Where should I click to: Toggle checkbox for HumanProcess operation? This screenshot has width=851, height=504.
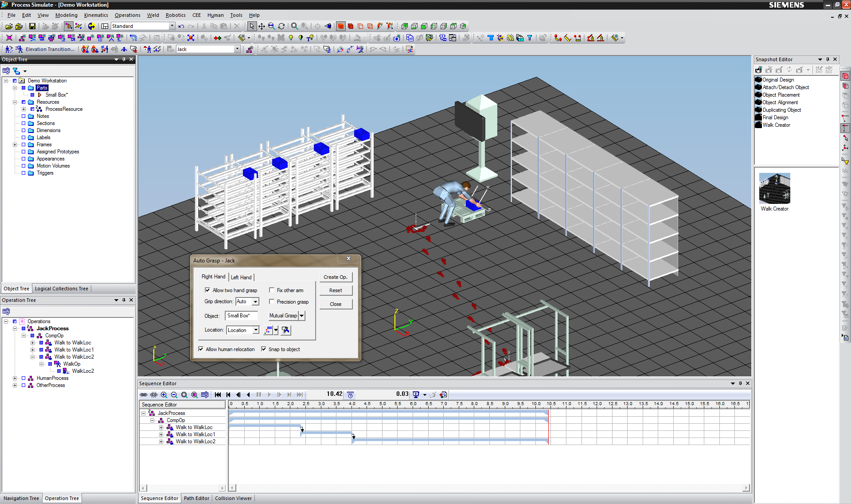[x=23, y=378]
